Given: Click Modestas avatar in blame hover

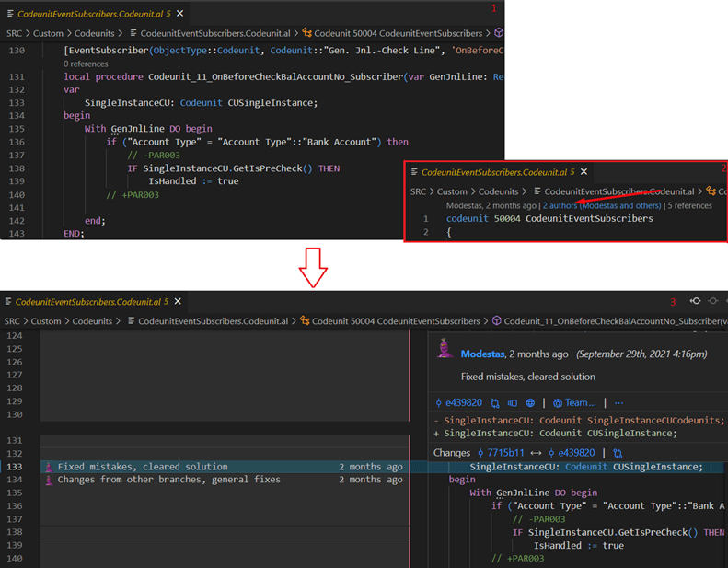Looking at the screenshot, I should tap(445, 348).
